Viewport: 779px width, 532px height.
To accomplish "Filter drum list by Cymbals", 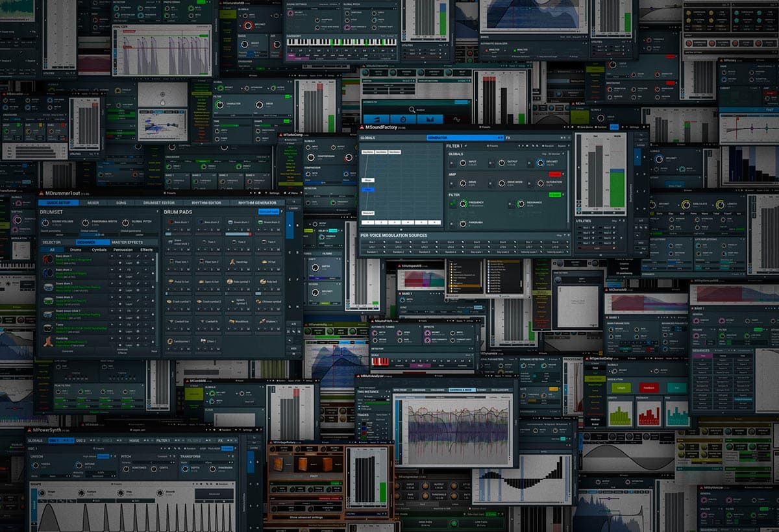I will point(99,250).
